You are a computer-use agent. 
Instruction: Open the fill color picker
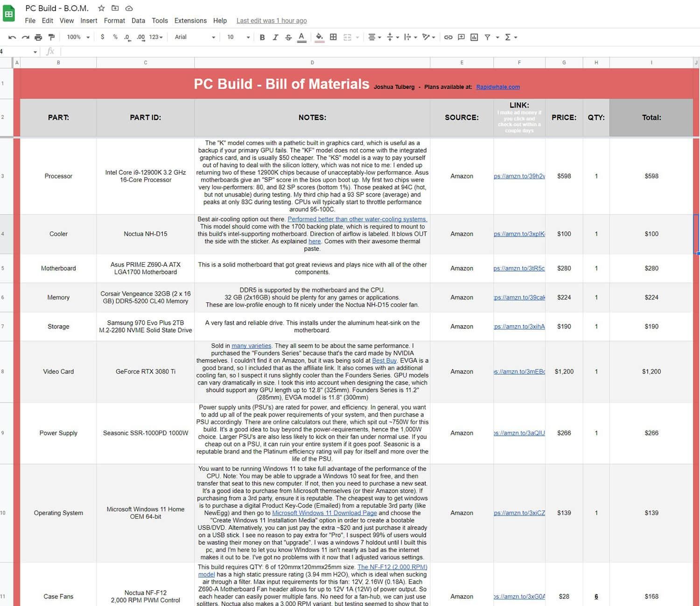click(x=319, y=37)
